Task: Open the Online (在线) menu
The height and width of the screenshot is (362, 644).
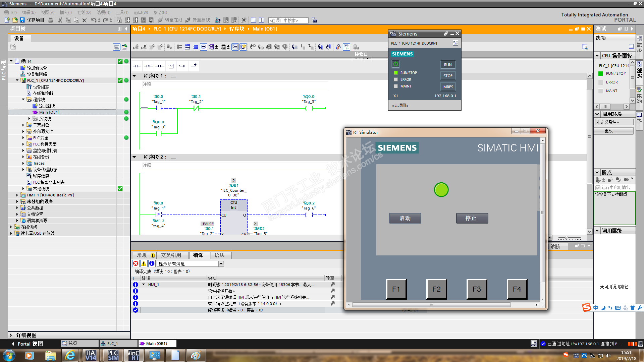Action: point(84,12)
